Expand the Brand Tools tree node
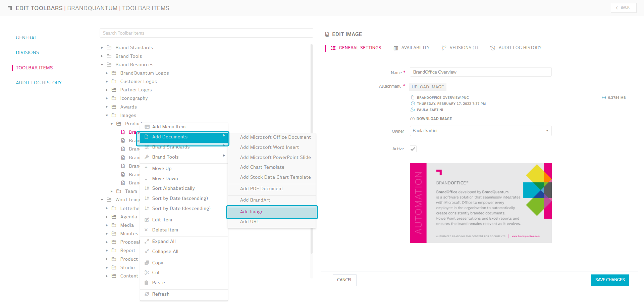 (x=102, y=56)
